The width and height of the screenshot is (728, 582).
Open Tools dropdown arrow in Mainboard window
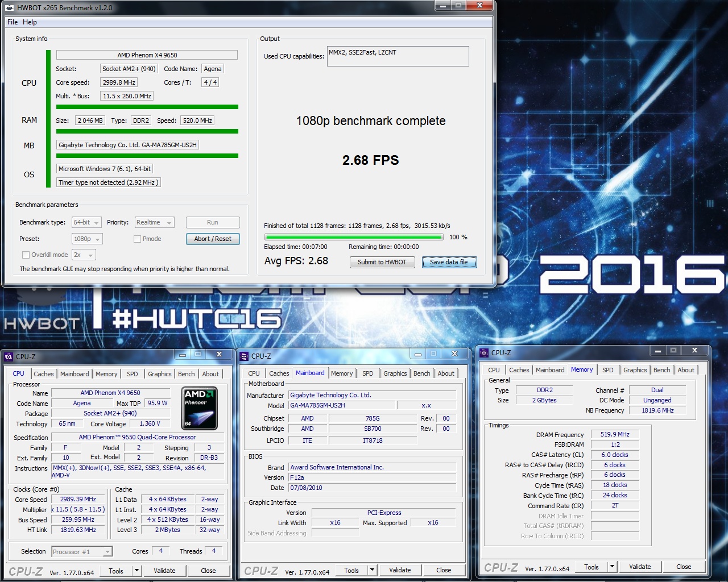pos(372,570)
